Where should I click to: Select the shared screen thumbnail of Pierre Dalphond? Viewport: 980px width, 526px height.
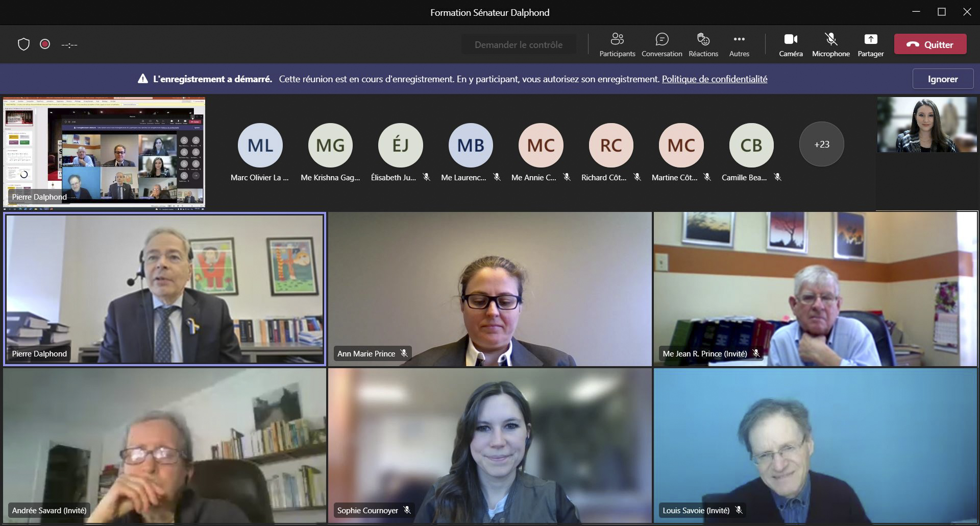(x=104, y=152)
